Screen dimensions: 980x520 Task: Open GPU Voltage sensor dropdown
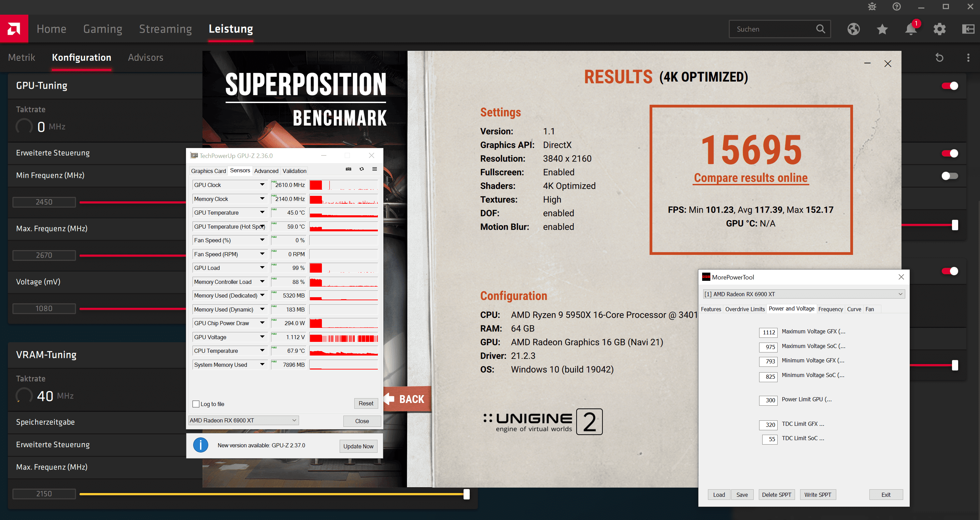(262, 337)
